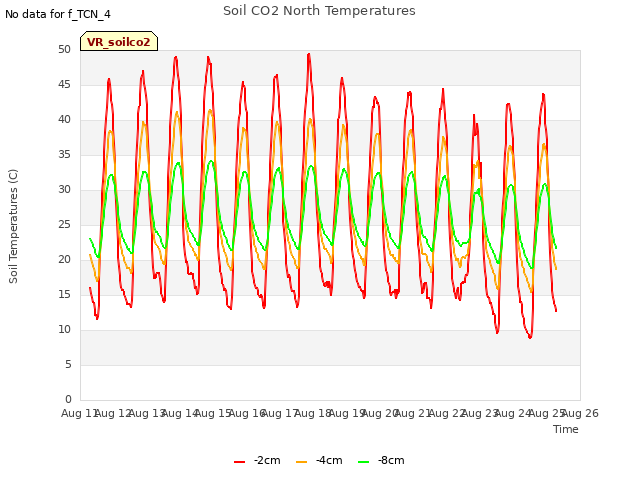Select the VR_soilco2 annotation label
Screen dimensions: 640x480
pyautogui.click(x=119, y=42)
